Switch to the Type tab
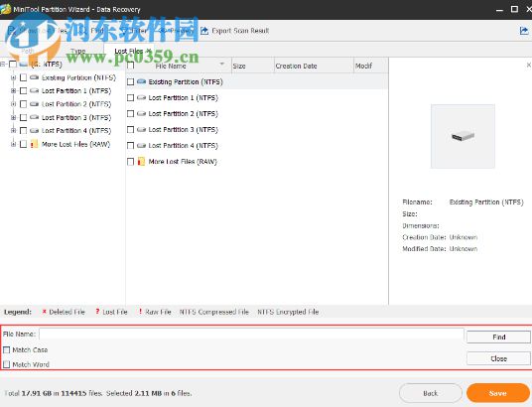Screen dimensions: 532x407 click(x=77, y=52)
